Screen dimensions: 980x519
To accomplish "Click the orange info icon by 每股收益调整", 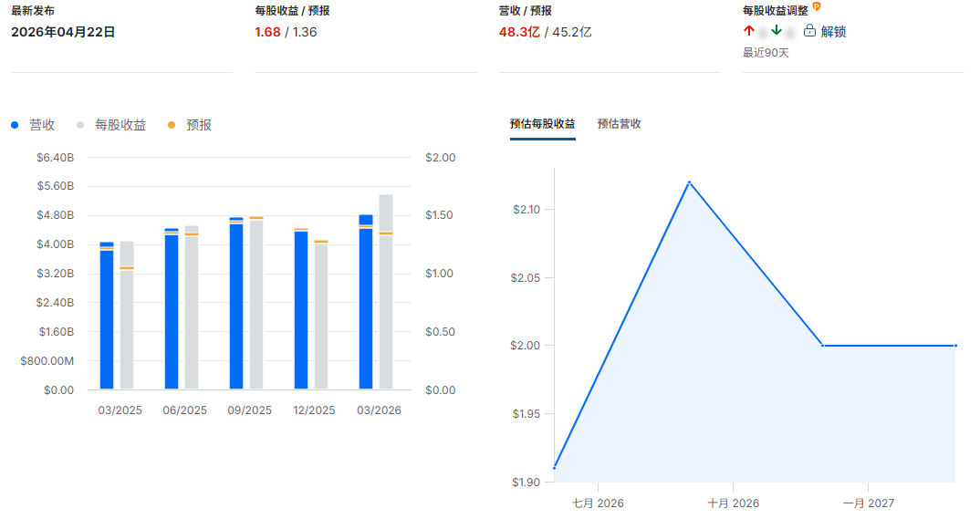I will [817, 7].
